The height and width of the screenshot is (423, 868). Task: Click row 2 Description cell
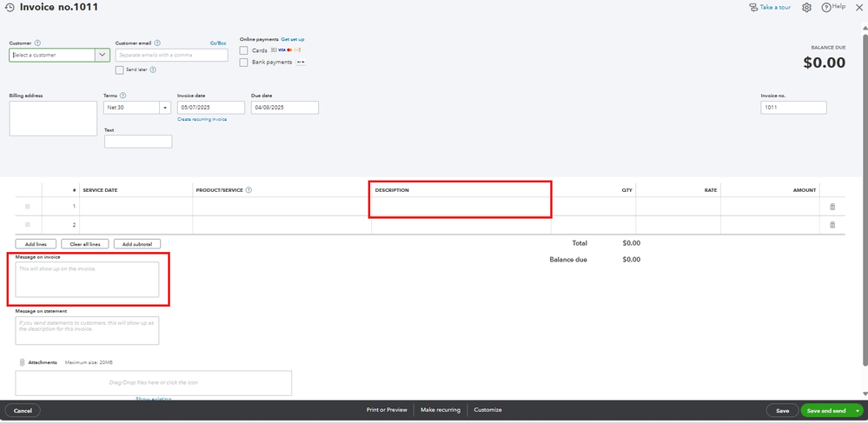(x=461, y=225)
